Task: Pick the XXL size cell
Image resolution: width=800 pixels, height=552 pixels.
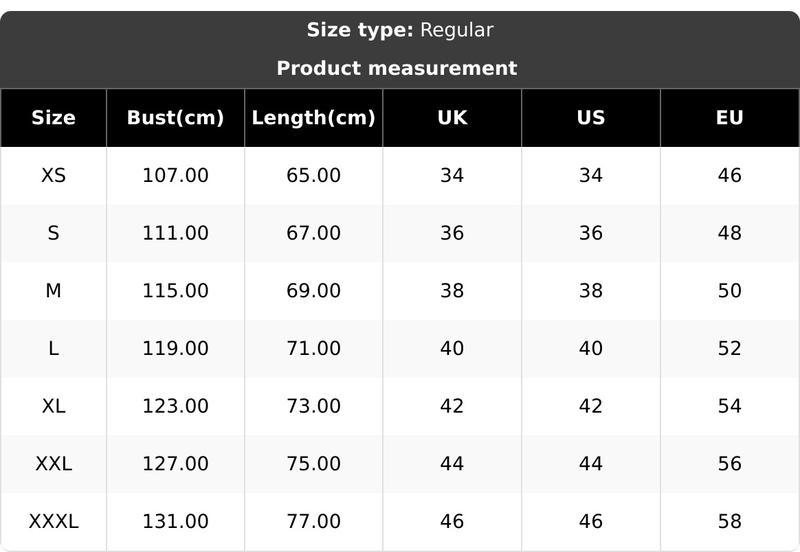Action: click(53, 464)
